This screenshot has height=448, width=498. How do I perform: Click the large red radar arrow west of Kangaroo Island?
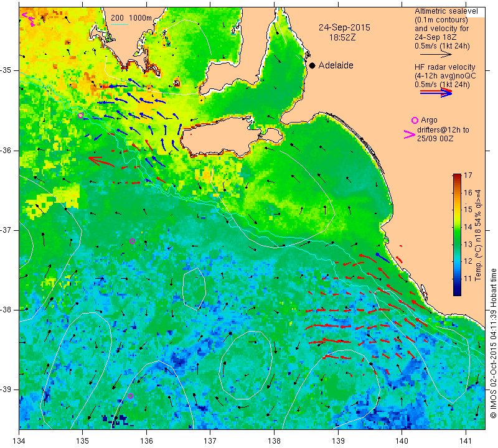coord(101,161)
